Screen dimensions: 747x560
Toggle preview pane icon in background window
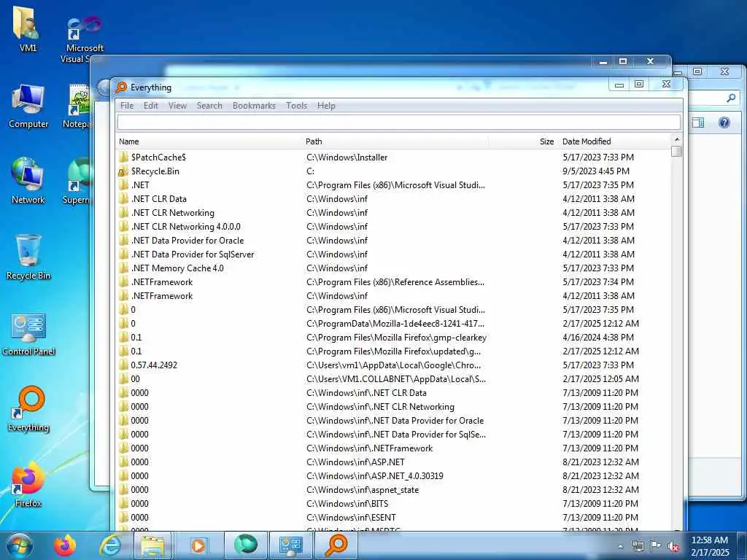coord(698,122)
